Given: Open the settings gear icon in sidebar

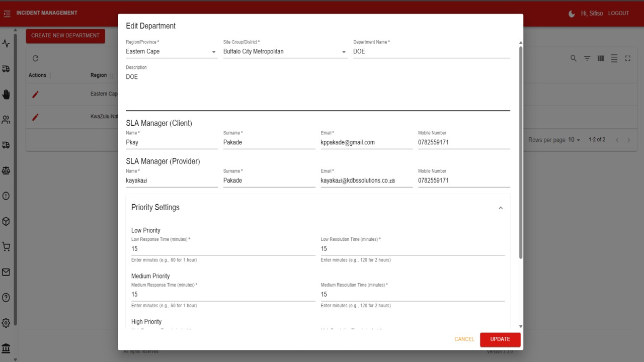Looking at the screenshot, I should click(6, 323).
